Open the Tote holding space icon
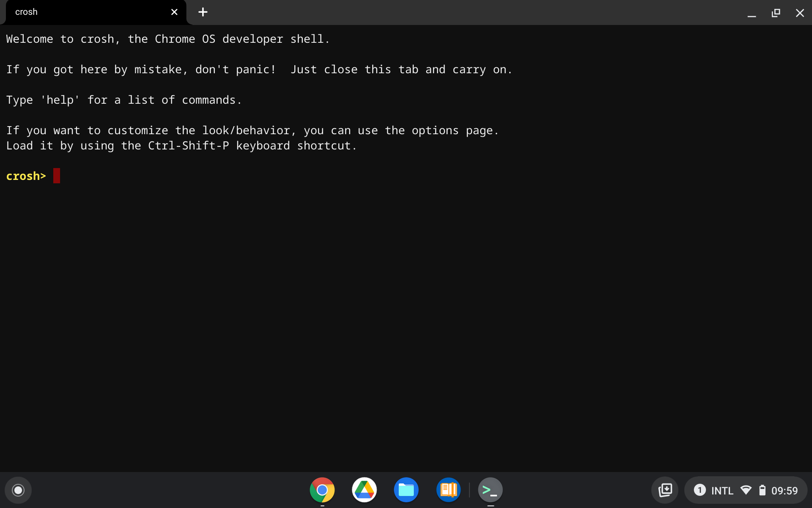This screenshot has width=812, height=508. point(665,490)
